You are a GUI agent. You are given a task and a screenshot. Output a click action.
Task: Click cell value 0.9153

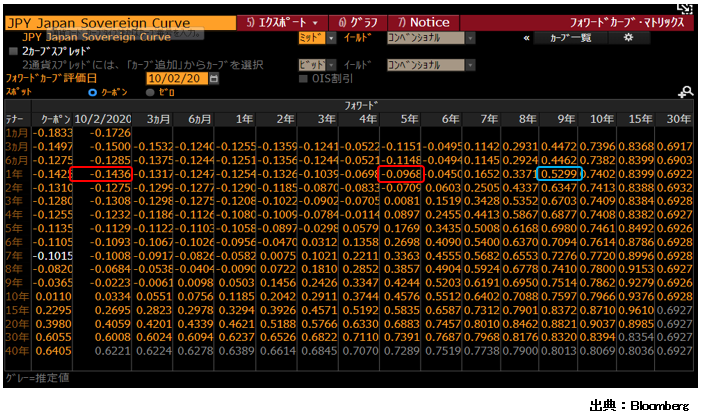point(636,269)
